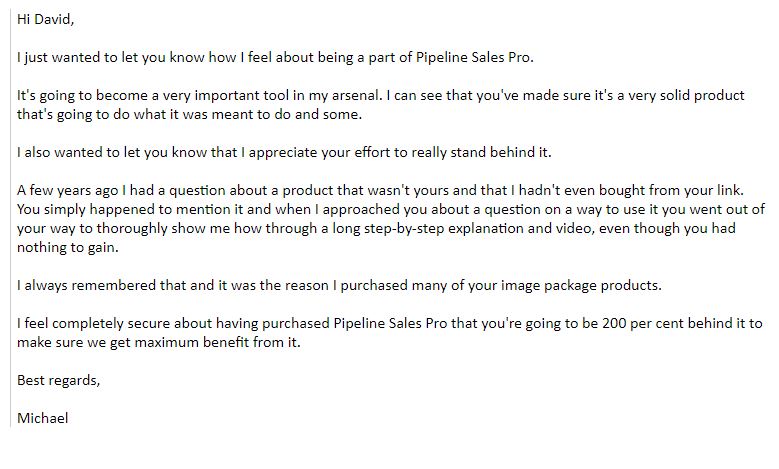Image resolution: width=779 pixels, height=469 pixels.
Task: Click the sentence about 'stand behind it'
Action: 284,152
